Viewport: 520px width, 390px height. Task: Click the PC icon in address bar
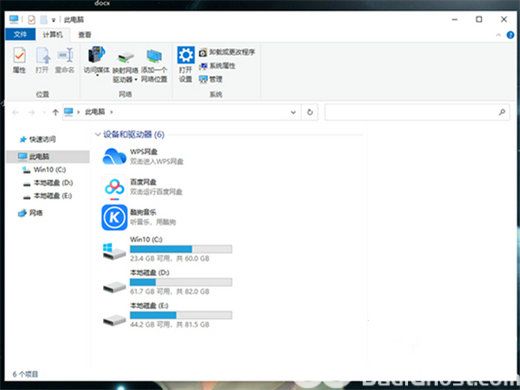coord(68,112)
